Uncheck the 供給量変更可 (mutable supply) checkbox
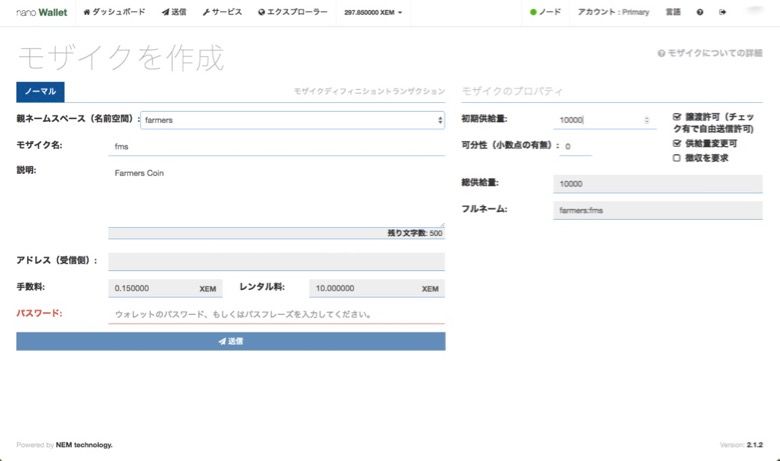 pyautogui.click(x=677, y=143)
